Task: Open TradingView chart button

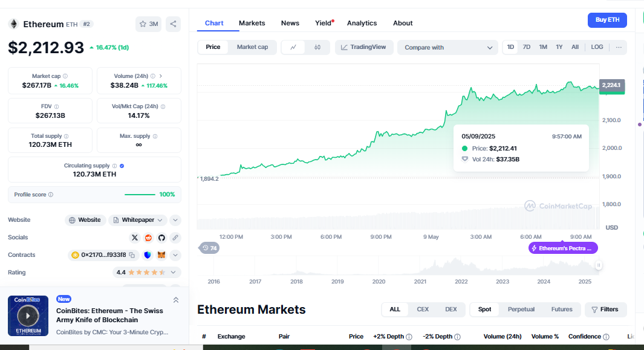Action: click(x=364, y=47)
